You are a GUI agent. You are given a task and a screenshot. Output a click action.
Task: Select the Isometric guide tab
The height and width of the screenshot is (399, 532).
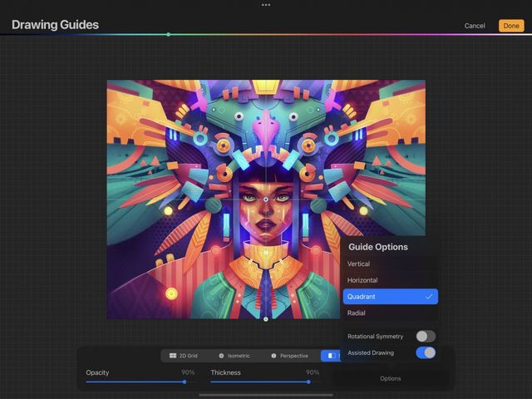pos(234,356)
